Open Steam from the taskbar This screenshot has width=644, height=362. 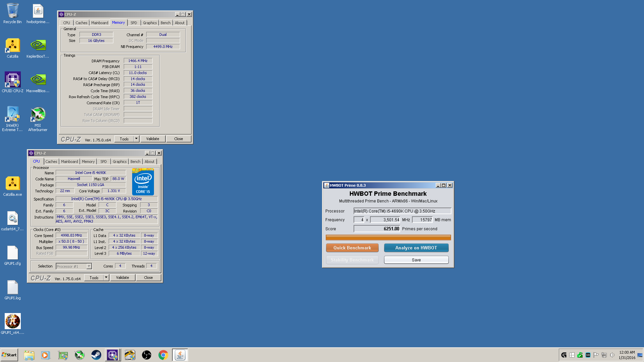96,355
